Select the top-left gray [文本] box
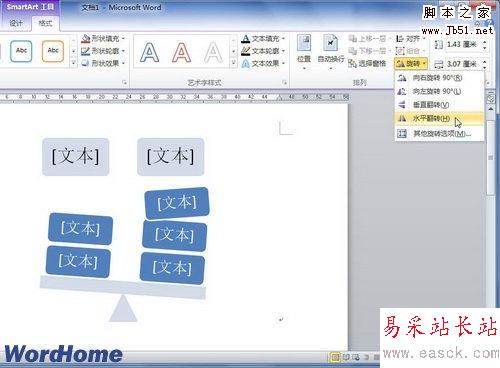The image size is (500, 368). [x=76, y=157]
